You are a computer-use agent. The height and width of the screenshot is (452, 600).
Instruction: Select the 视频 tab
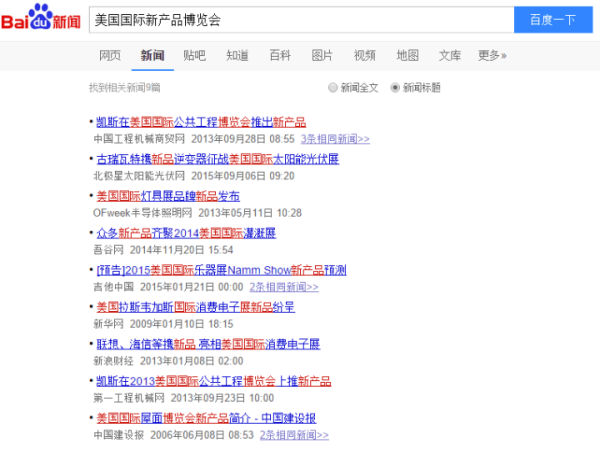pyautogui.click(x=365, y=55)
